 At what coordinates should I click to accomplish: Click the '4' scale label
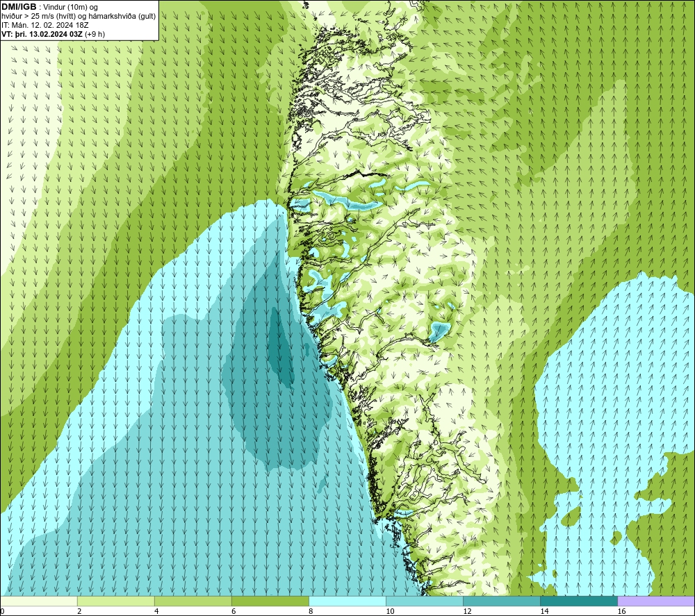pos(156,612)
